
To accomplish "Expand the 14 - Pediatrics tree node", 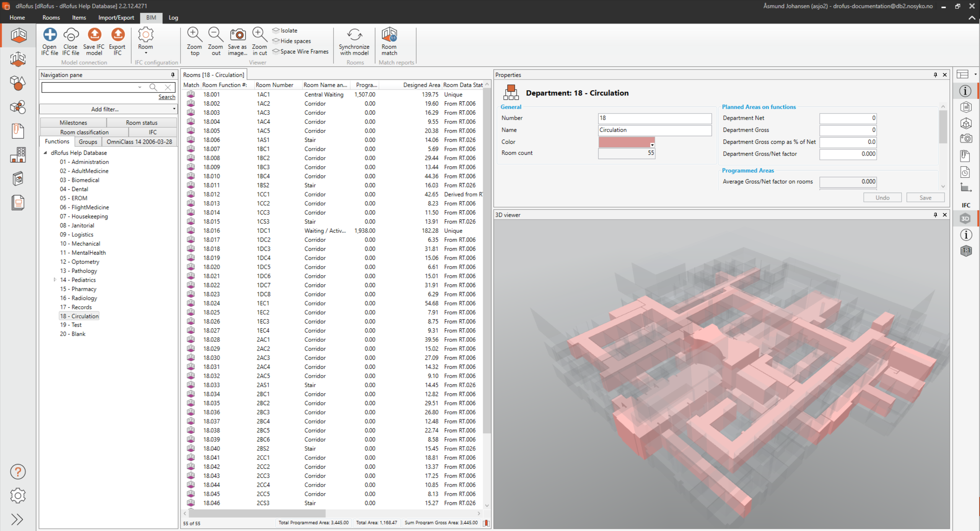I will click(55, 280).
